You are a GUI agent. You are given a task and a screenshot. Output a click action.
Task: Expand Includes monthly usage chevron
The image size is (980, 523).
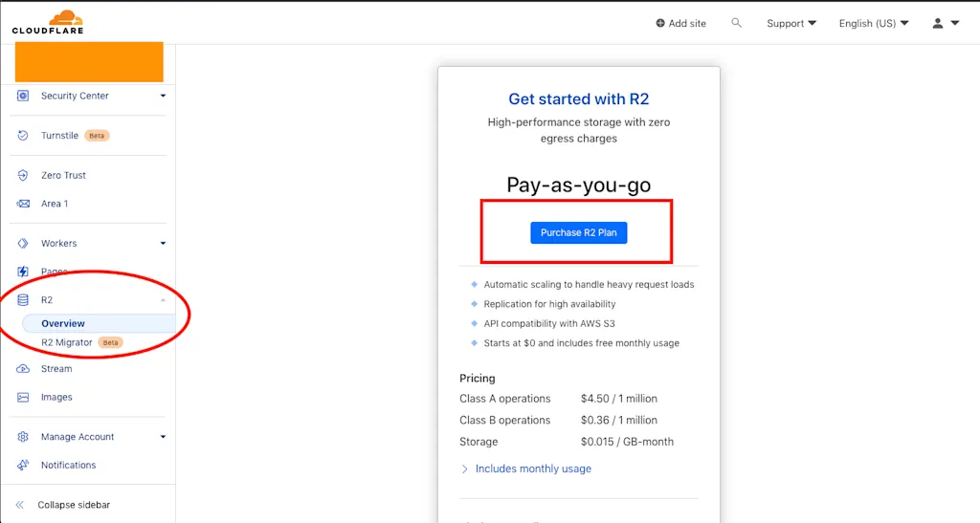464,469
